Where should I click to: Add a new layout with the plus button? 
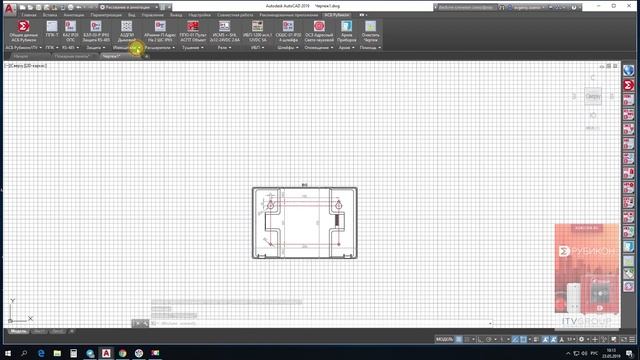[72, 331]
